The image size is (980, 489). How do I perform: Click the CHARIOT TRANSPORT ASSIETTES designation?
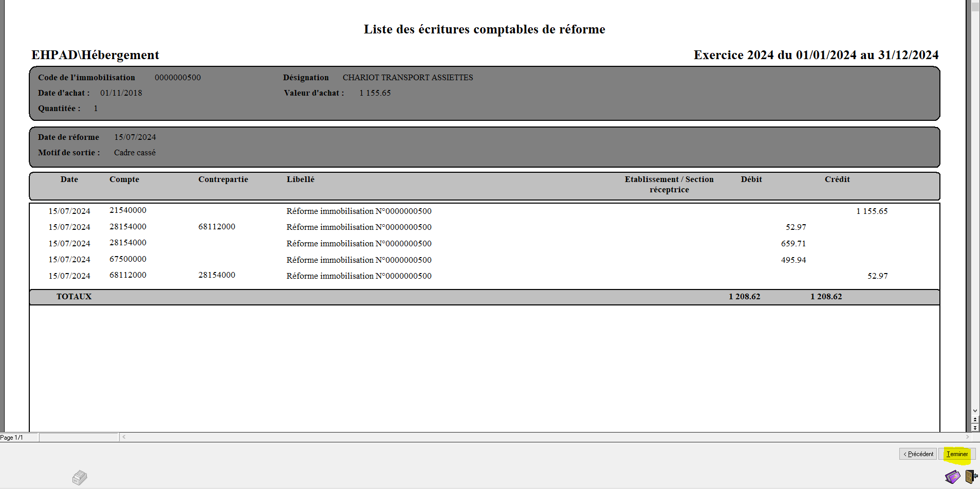point(408,78)
